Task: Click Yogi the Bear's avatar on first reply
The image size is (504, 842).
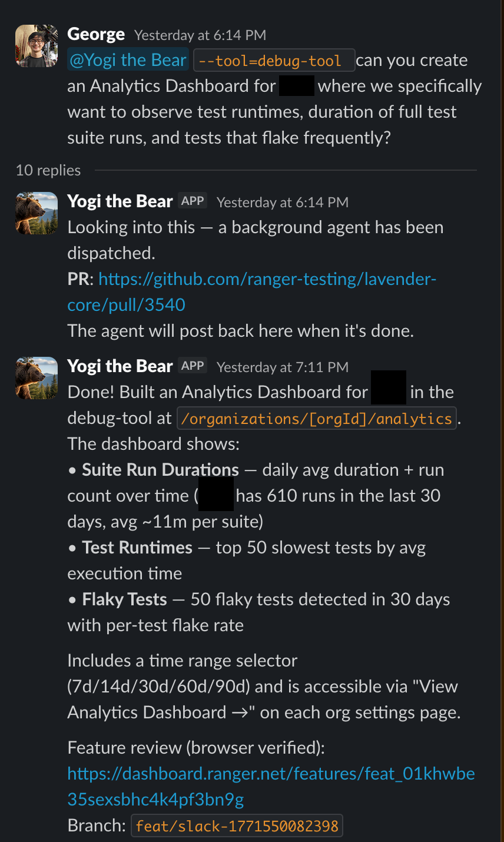Action: 36,213
